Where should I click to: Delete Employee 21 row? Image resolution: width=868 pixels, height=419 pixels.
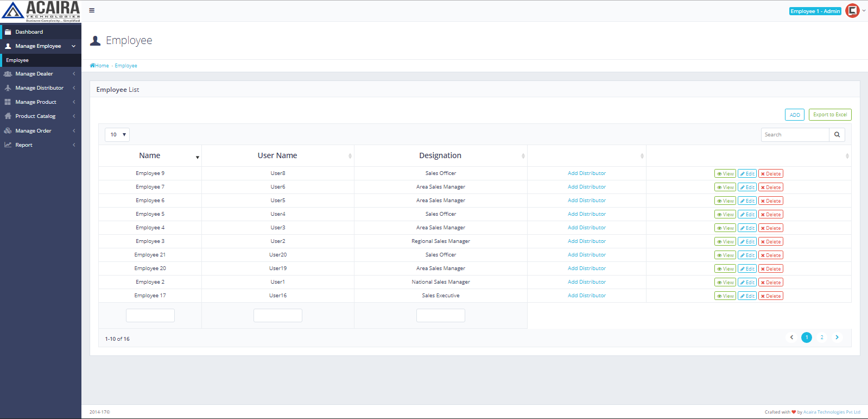(770, 255)
